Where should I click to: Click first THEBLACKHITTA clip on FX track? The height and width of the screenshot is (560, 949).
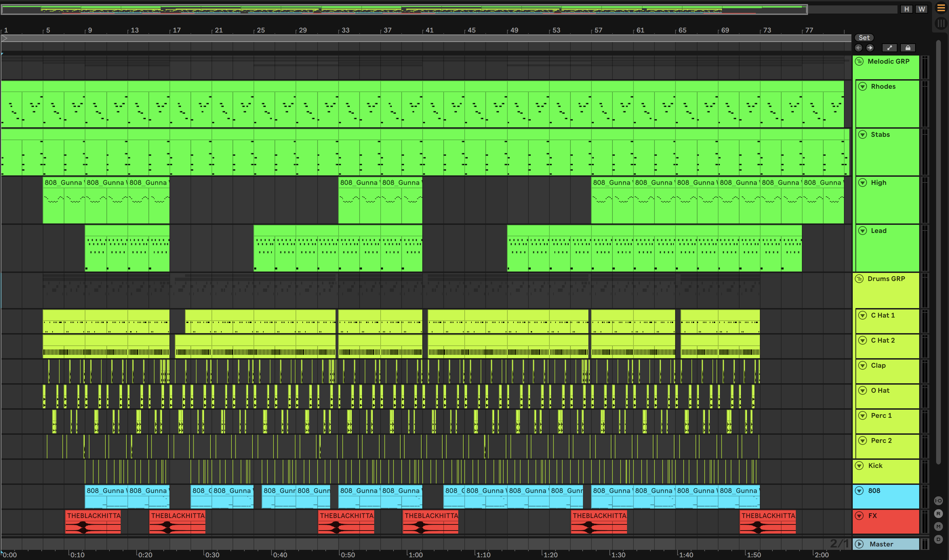[93, 515]
